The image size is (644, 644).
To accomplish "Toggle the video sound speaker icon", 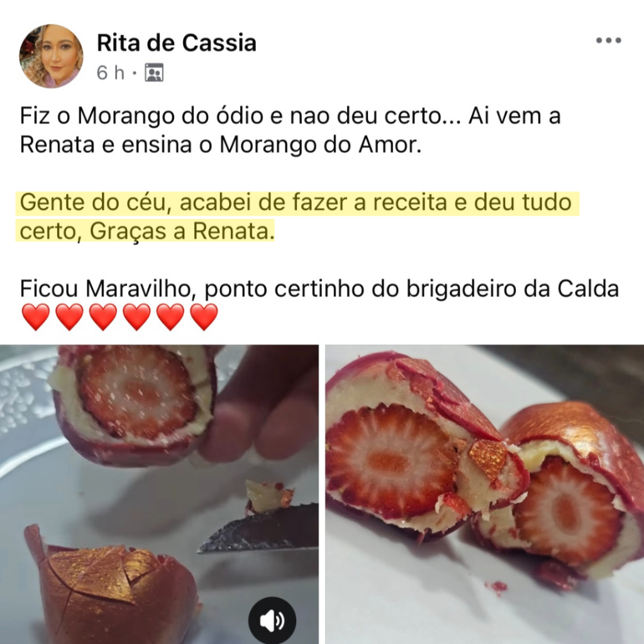I will tap(272, 620).
